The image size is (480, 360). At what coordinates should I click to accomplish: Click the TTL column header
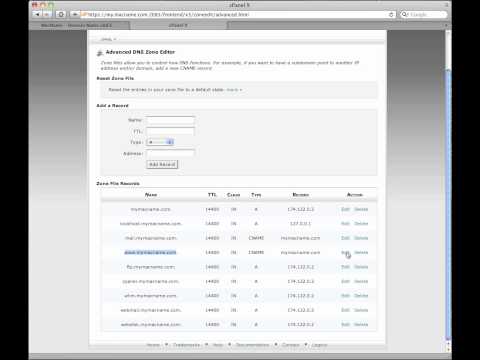pos(212,195)
